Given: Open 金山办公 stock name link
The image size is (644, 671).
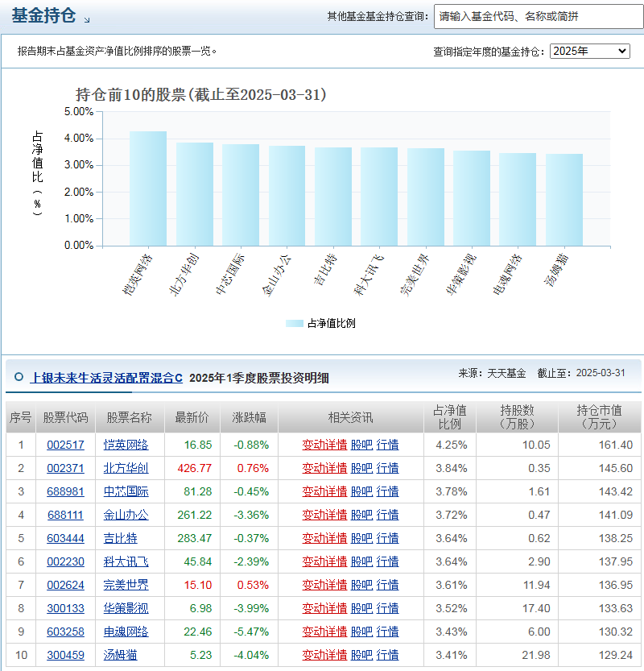Looking at the screenshot, I should 126,515.
